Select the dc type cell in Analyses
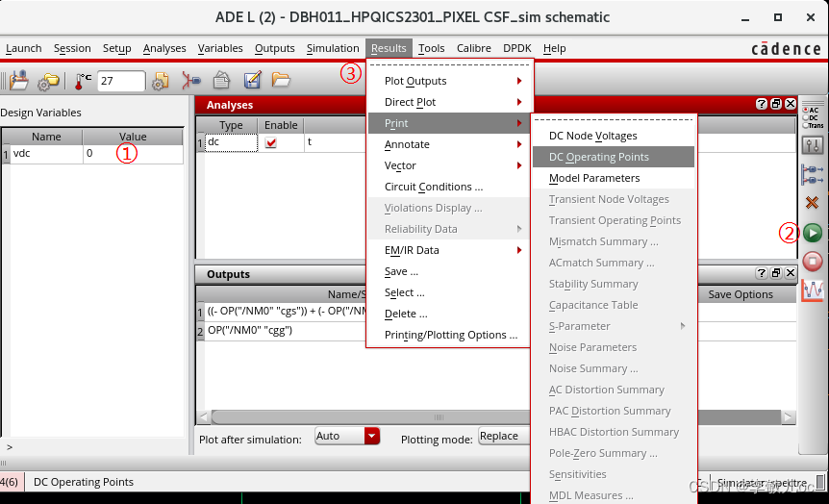The image size is (829, 504). click(x=231, y=142)
